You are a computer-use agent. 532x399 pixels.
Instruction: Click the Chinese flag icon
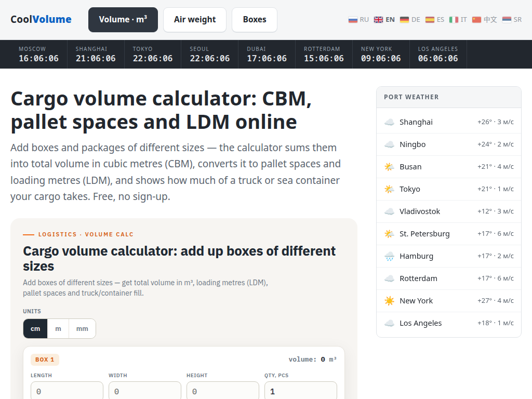[x=476, y=20]
